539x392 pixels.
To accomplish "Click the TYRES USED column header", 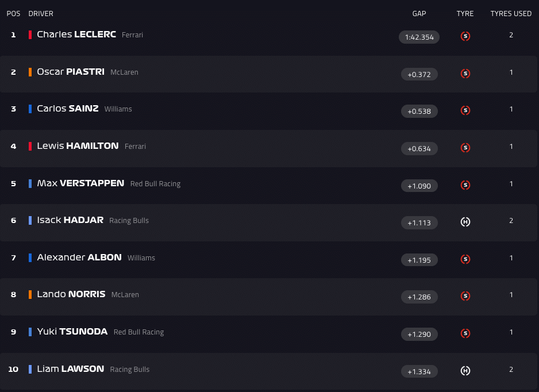I will [511, 14].
